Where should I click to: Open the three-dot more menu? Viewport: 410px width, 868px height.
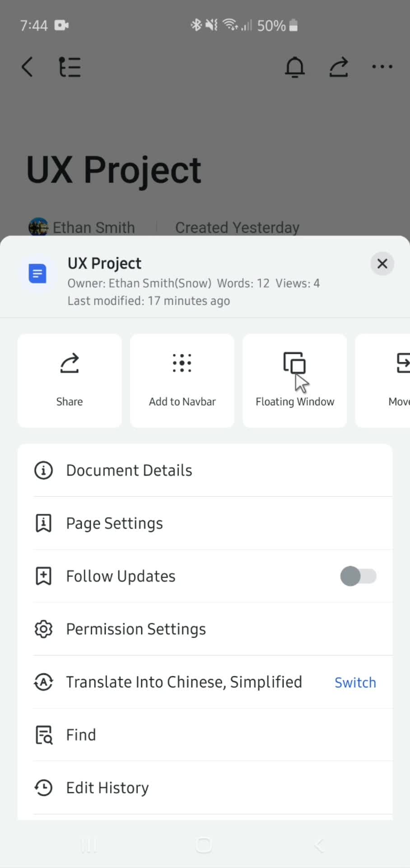pyautogui.click(x=382, y=67)
